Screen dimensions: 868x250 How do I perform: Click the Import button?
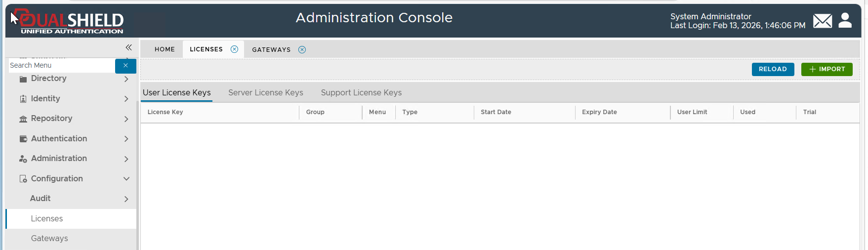[827, 69]
